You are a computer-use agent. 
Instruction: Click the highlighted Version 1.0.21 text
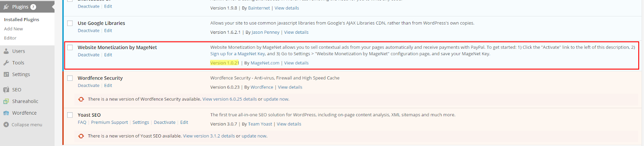[225, 63]
